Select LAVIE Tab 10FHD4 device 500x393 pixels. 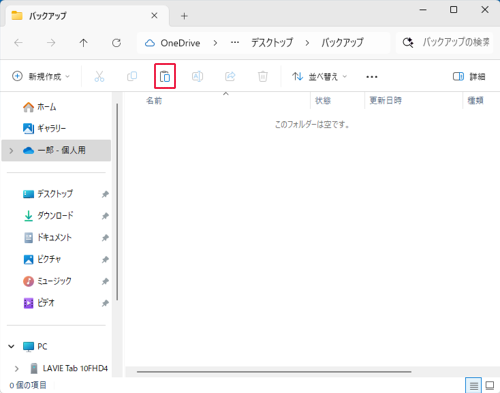(x=69, y=368)
